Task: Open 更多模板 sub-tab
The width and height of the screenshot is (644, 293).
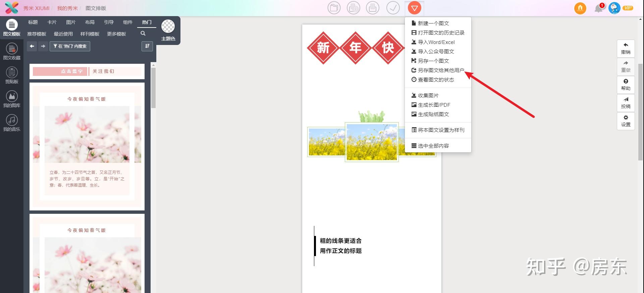Action: pyautogui.click(x=116, y=34)
